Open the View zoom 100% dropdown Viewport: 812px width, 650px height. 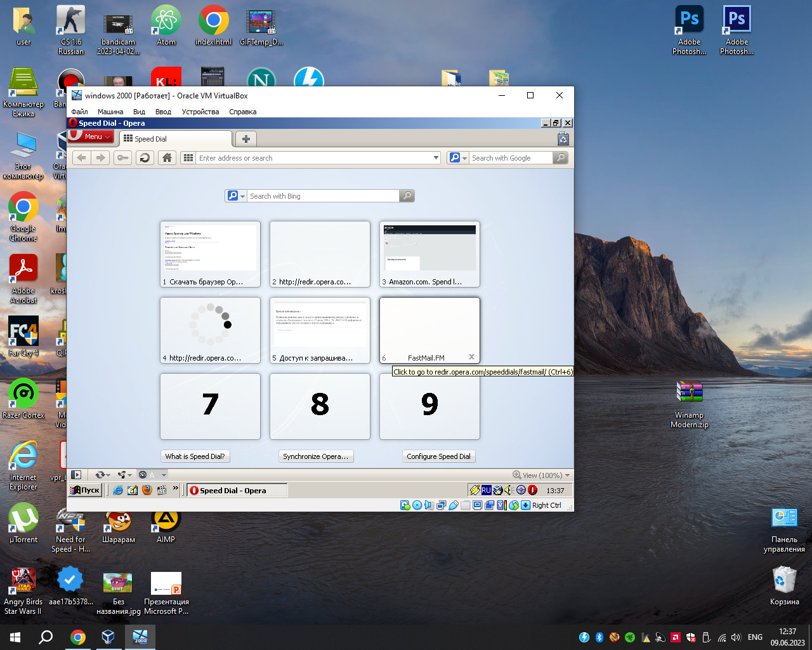point(541,475)
